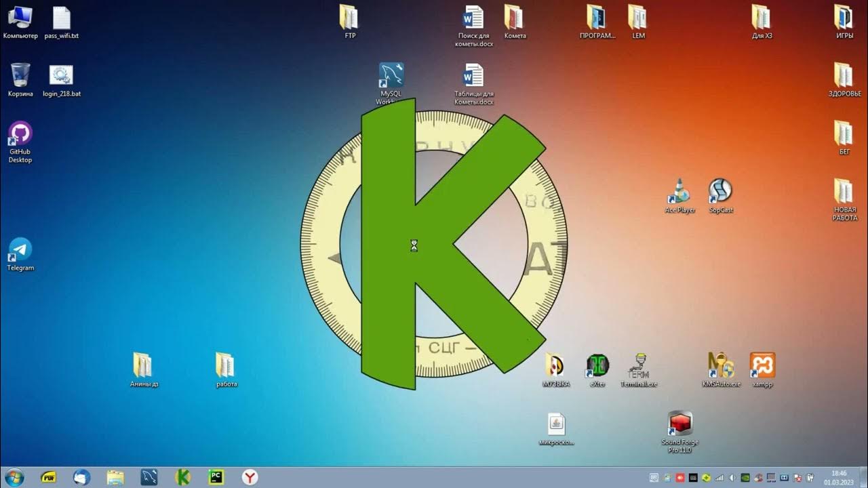Screen dimensions: 868x488
Task: Select the Поиск для кометы.docx document
Action: [x=473, y=26]
